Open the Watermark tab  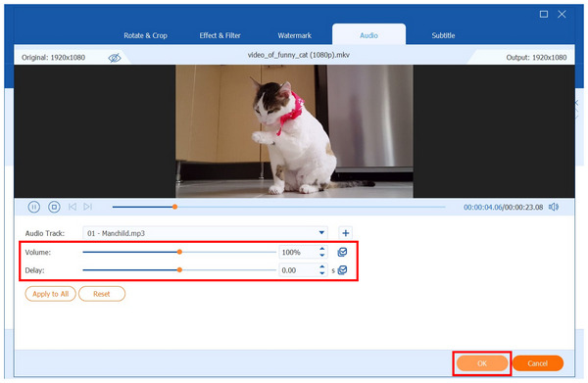click(x=294, y=35)
